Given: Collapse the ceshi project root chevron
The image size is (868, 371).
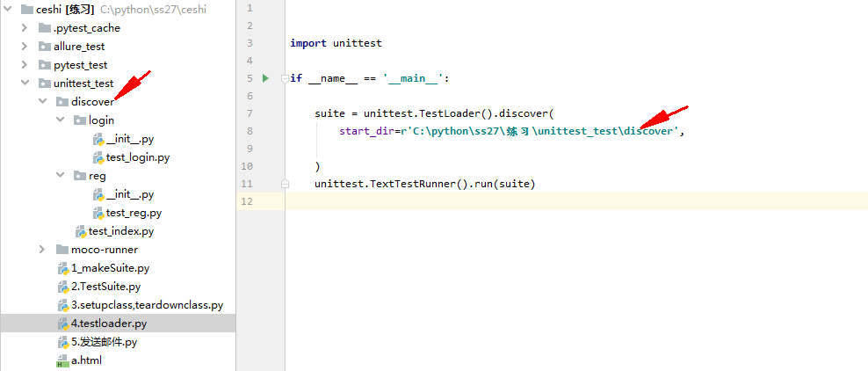Looking at the screenshot, I should click(8, 9).
